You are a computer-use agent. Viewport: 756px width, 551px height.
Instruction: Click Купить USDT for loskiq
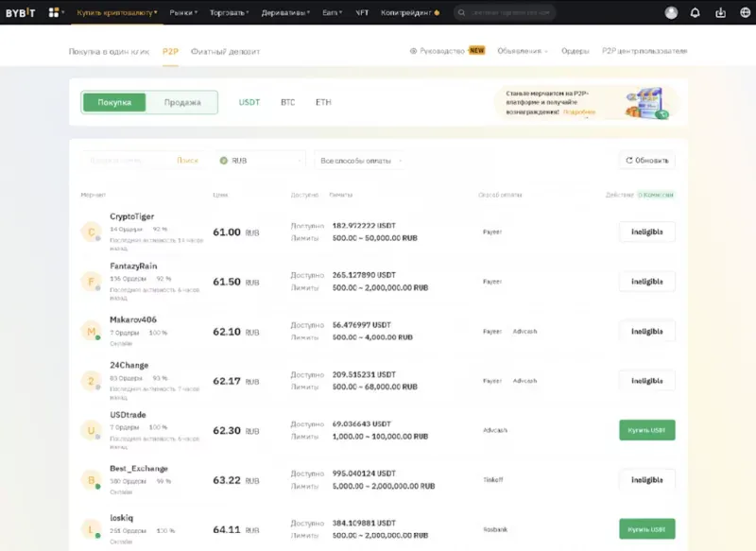click(647, 529)
